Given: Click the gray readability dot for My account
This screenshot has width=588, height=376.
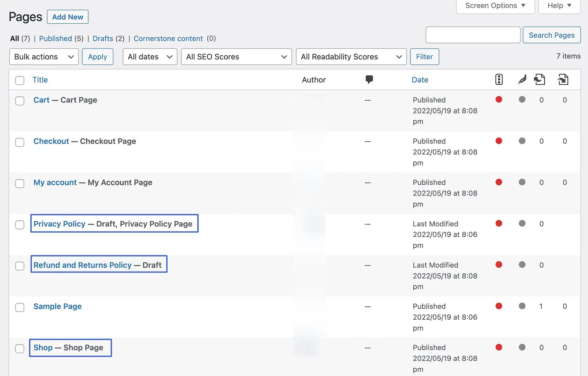Looking at the screenshot, I should click(x=522, y=182).
